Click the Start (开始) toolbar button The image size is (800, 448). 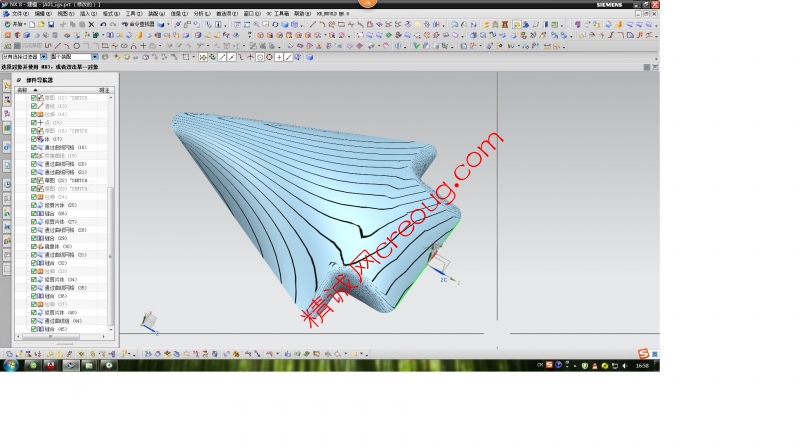pyautogui.click(x=14, y=23)
